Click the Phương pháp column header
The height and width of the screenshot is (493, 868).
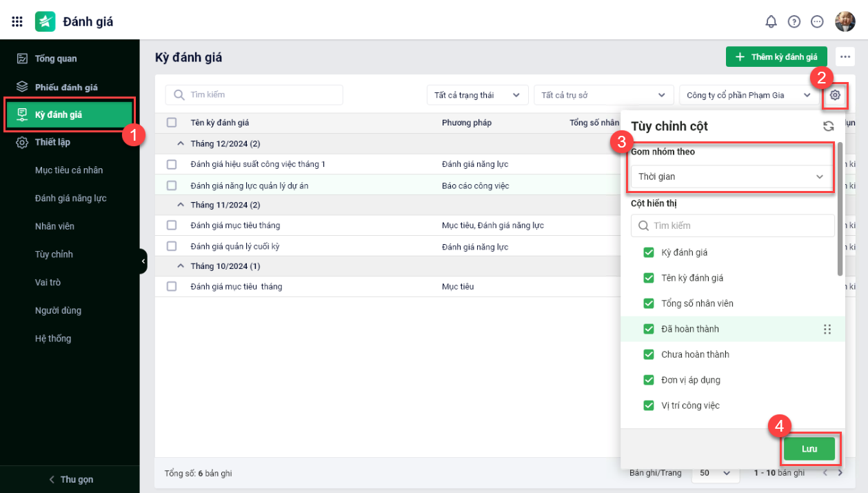tap(467, 123)
